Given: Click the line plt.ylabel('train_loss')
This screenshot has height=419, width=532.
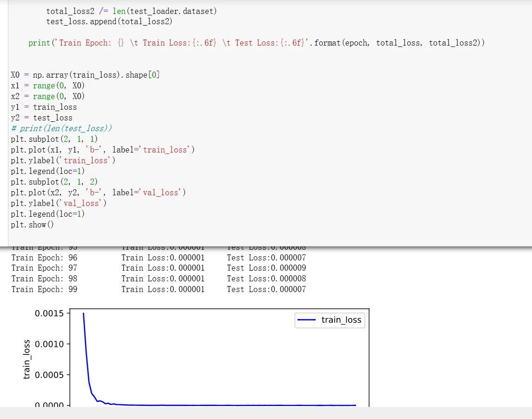Looking at the screenshot, I should coord(63,161).
